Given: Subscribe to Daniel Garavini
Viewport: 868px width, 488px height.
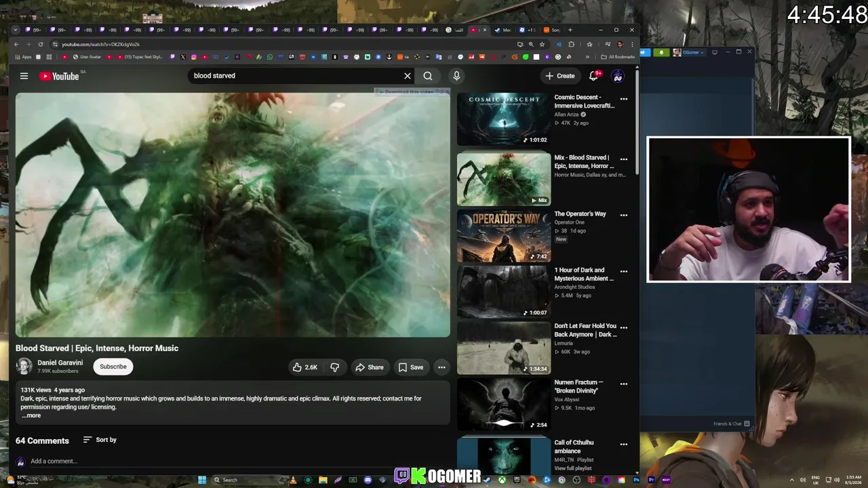Looking at the screenshot, I should (x=113, y=367).
